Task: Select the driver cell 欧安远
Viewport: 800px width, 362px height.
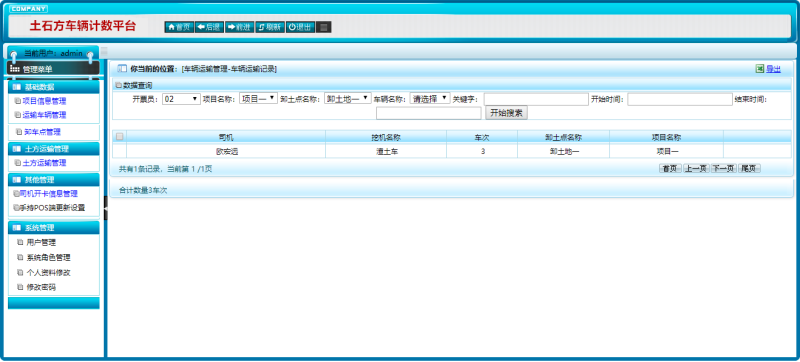Action: [x=227, y=151]
